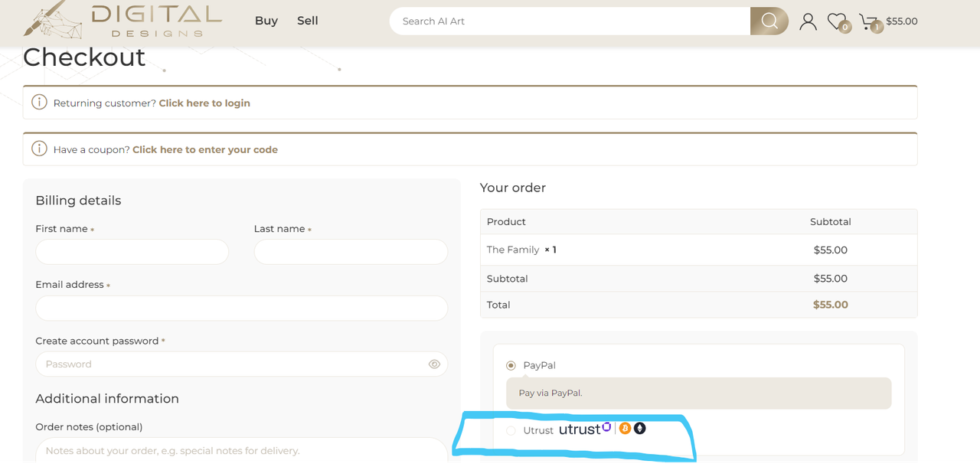Click 'Click here to enter your code'
Viewport: 980px width, 467px height.
(205, 149)
